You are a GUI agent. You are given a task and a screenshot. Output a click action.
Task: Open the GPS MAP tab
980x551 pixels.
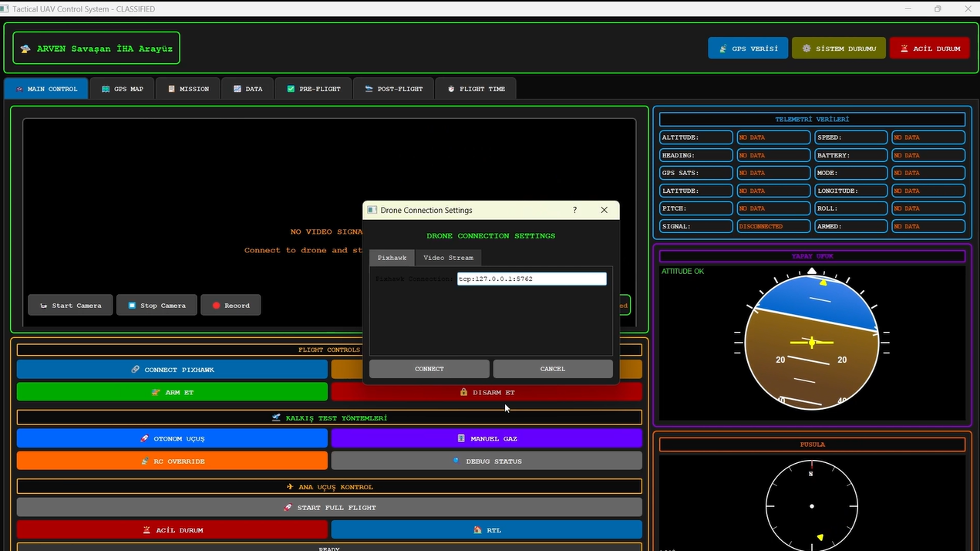(122, 89)
